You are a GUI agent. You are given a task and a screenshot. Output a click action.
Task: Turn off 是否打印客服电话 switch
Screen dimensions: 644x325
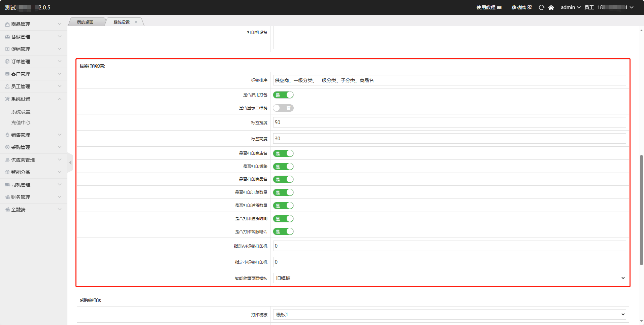pos(283,231)
